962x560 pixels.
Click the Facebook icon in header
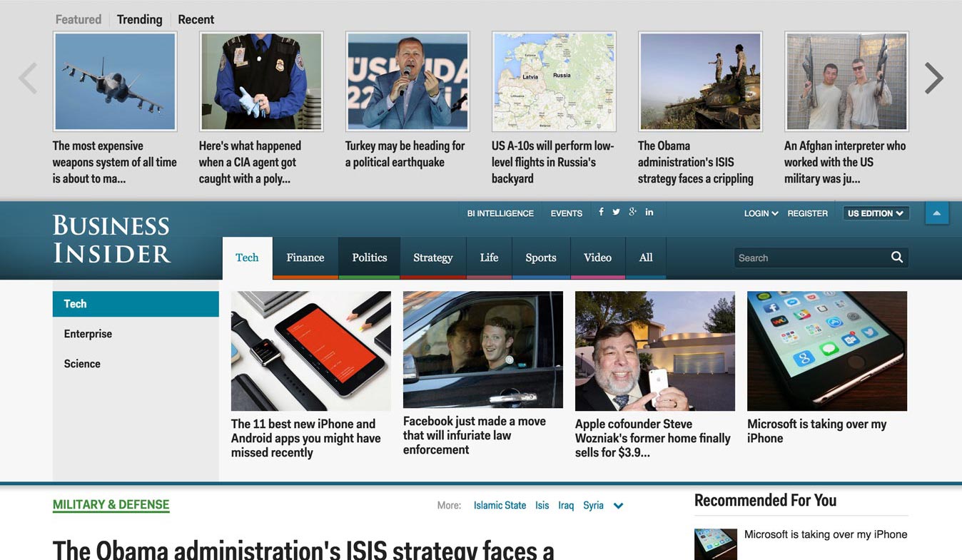point(601,212)
